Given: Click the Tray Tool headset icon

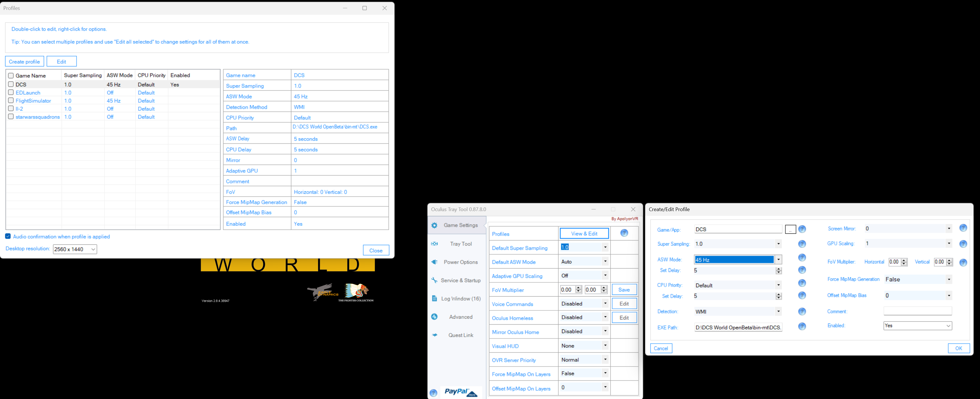Looking at the screenshot, I should click(x=435, y=244).
